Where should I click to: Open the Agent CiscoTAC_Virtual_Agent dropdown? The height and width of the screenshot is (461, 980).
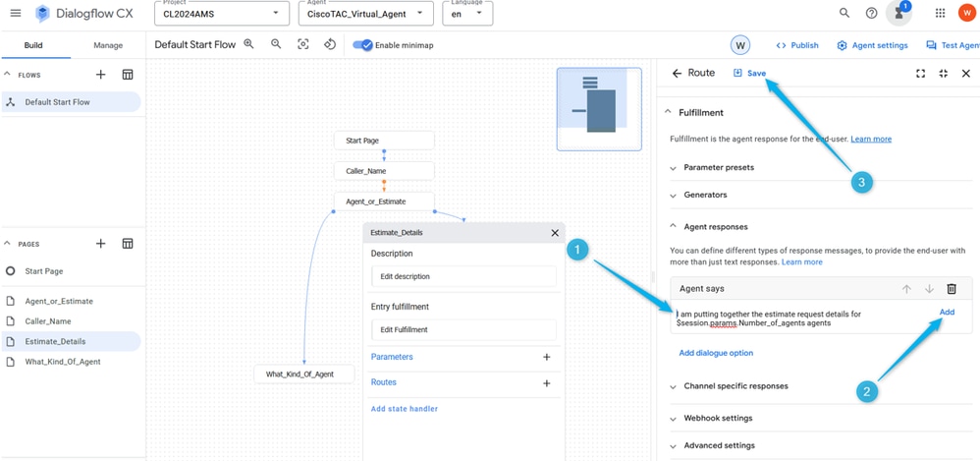click(366, 13)
